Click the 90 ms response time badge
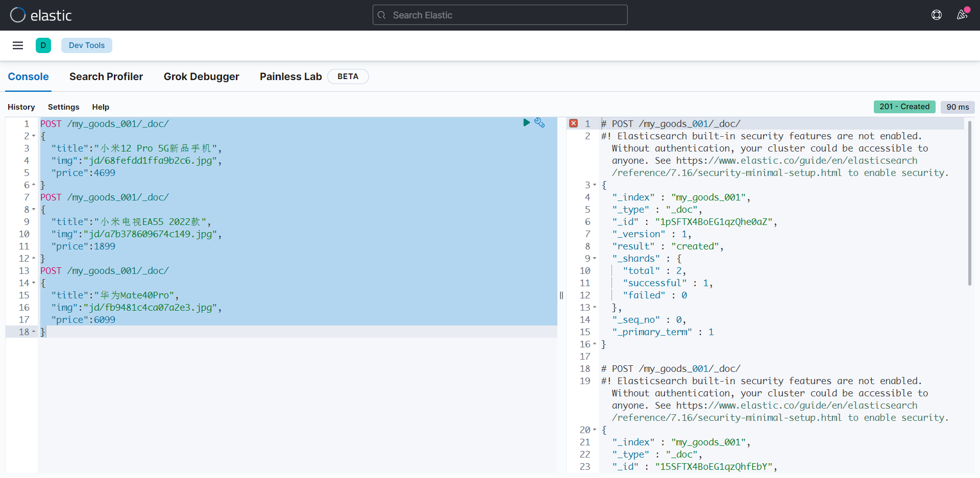 point(958,107)
